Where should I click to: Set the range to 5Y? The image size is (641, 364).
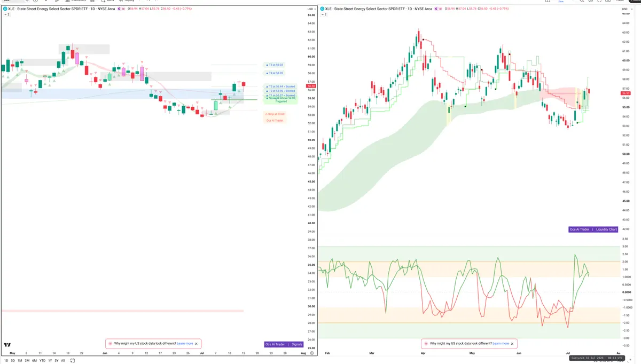click(57, 361)
